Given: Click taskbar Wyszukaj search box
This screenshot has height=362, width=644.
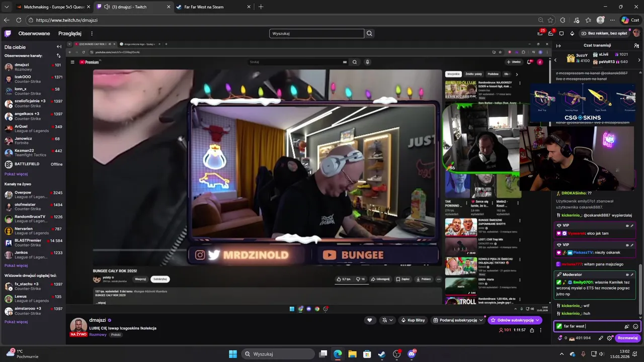Looking at the screenshot, I should click(x=277, y=354).
